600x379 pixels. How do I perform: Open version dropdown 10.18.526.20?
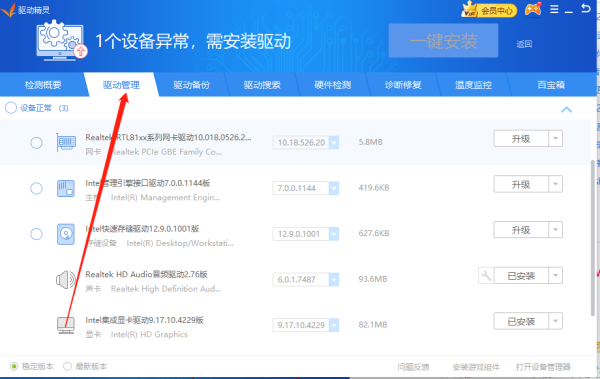pos(334,143)
